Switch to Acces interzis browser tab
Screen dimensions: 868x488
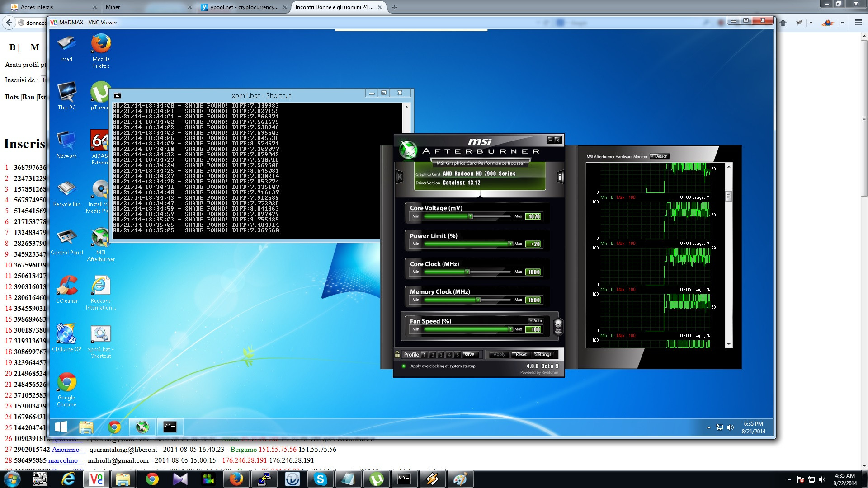coord(53,7)
